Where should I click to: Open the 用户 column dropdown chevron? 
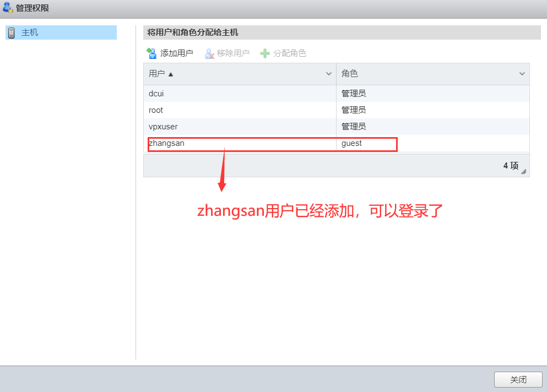329,74
